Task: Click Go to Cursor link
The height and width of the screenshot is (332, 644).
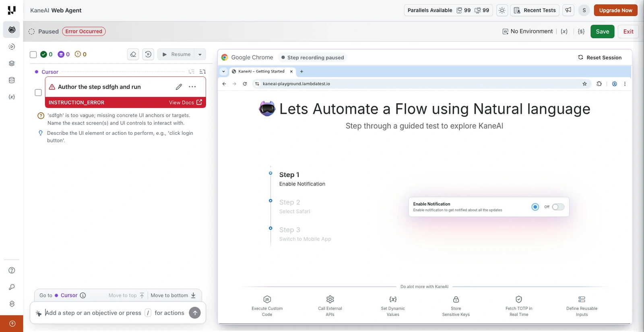Action: tap(58, 295)
